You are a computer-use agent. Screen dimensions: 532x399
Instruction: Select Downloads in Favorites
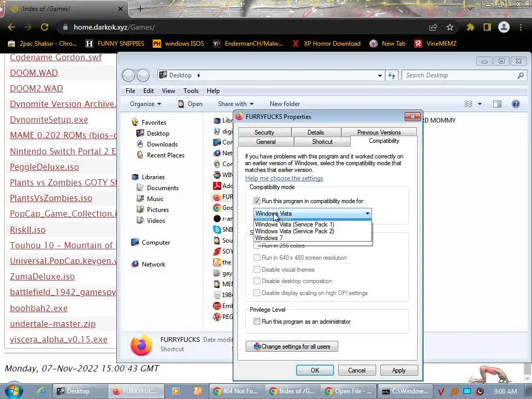157,144
